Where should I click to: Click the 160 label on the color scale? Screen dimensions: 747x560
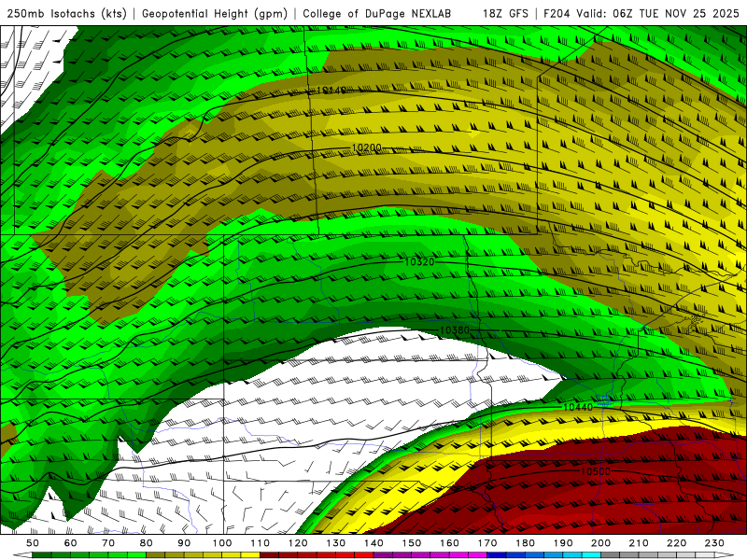pos(449,543)
